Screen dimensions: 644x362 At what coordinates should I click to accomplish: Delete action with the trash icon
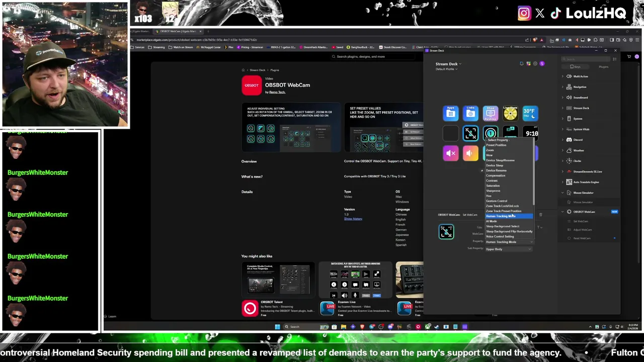(540, 215)
